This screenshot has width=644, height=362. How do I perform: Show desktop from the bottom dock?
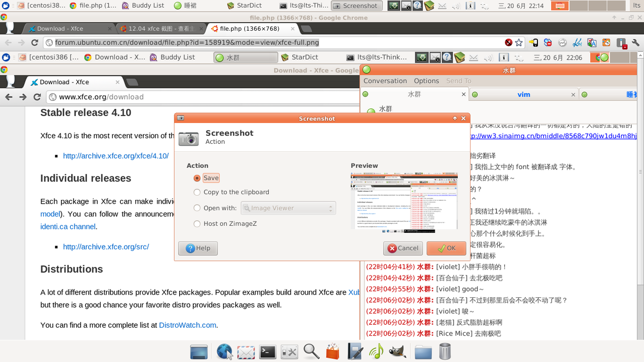pos(199,352)
